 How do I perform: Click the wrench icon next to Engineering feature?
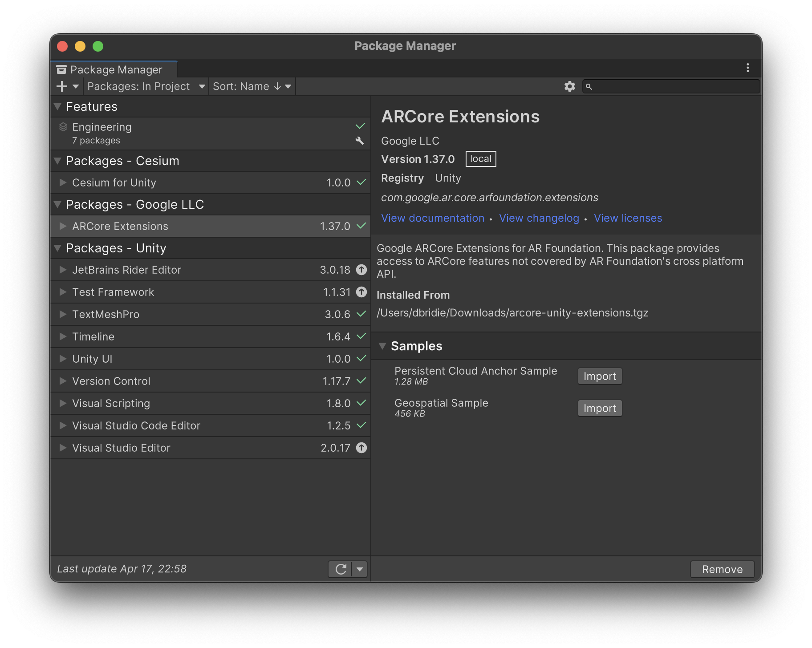pos(360,140)
